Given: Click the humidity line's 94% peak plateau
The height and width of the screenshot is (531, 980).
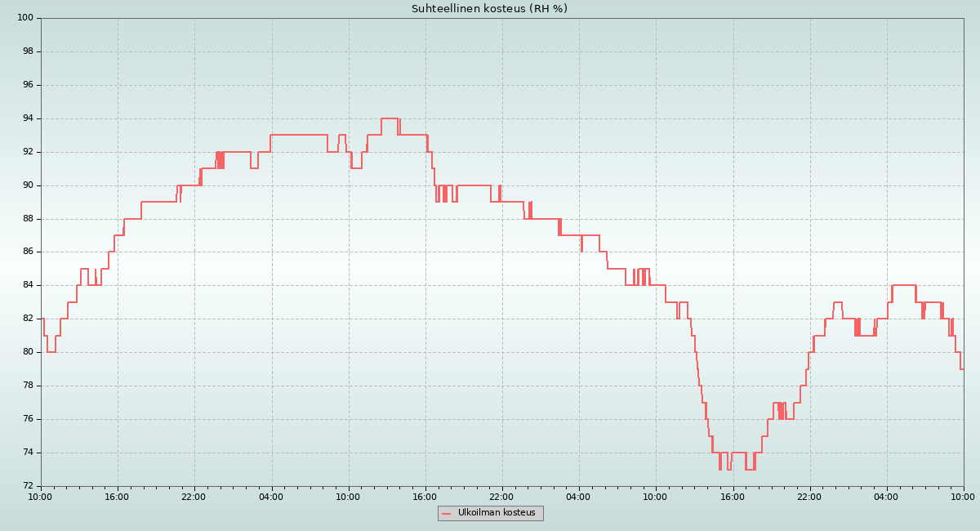Looking at the screenshot, I should point(389,118).
